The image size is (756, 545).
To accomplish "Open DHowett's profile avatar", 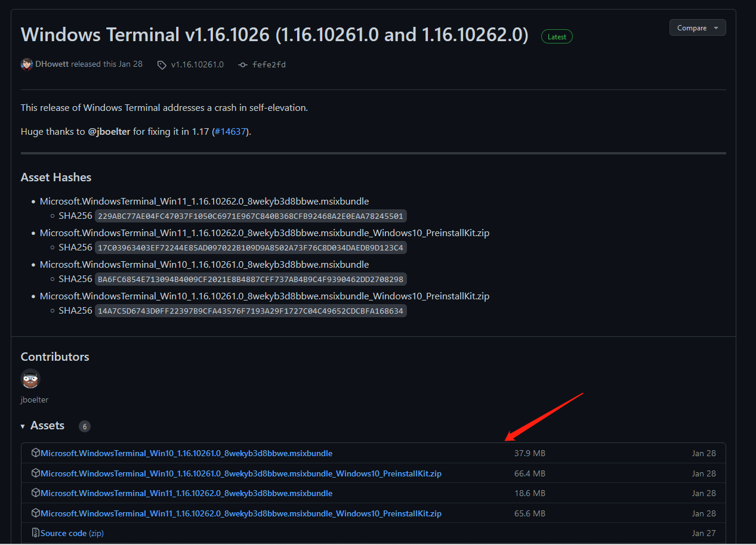I will pyautogui.click(x=27, y=64).
